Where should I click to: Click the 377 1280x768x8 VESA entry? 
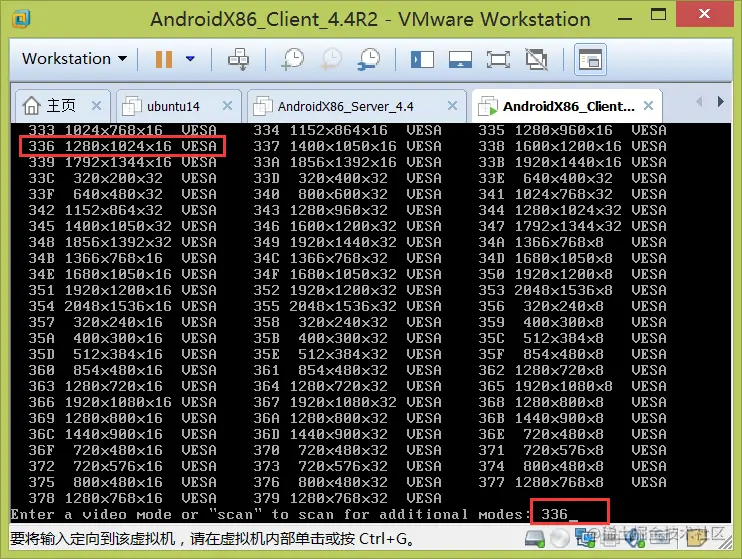pos(572,482)
